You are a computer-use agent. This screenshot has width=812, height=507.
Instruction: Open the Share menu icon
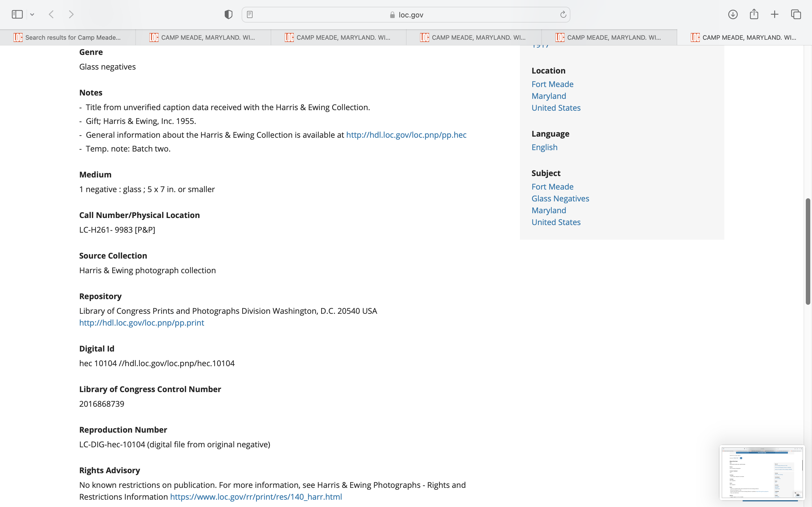[x=754, y=14]
